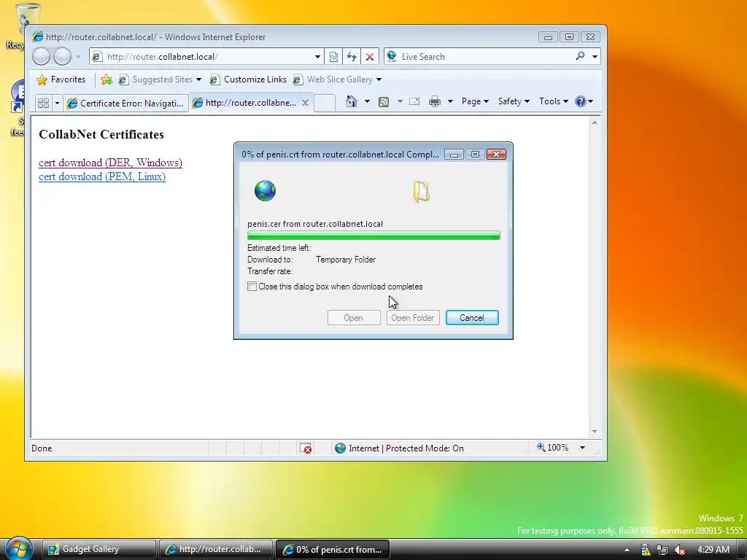Click the 'Temporary Folder' download location text
This screenshot has width=747, height=560.
(x=346, y=260)
